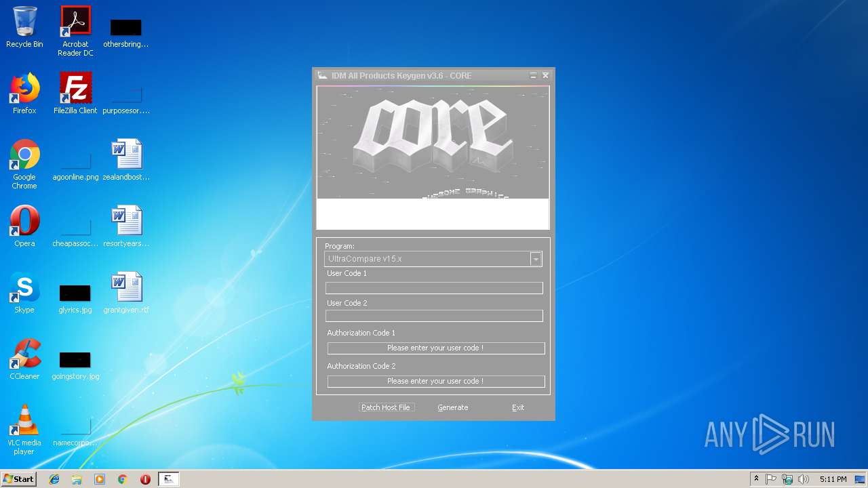868x488 pixels.
Task: Open Internet Explorer in the taskbar
Action: (x=54, y=479)
